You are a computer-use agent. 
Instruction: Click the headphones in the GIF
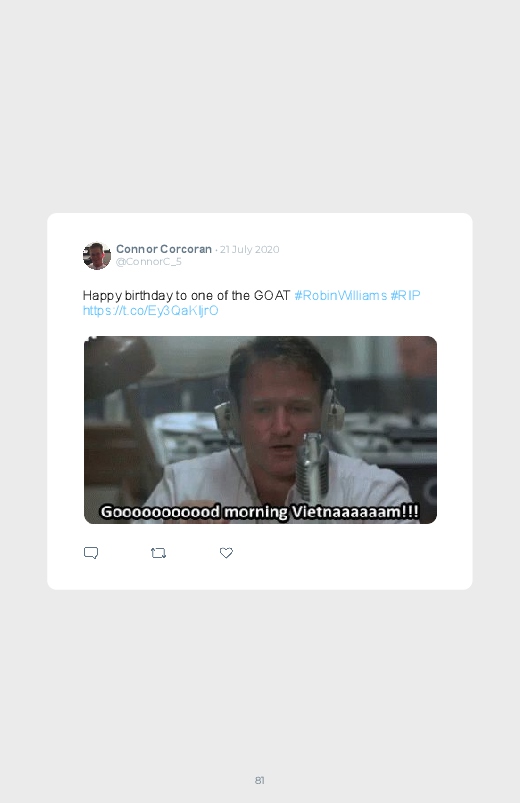coord(279,405)
